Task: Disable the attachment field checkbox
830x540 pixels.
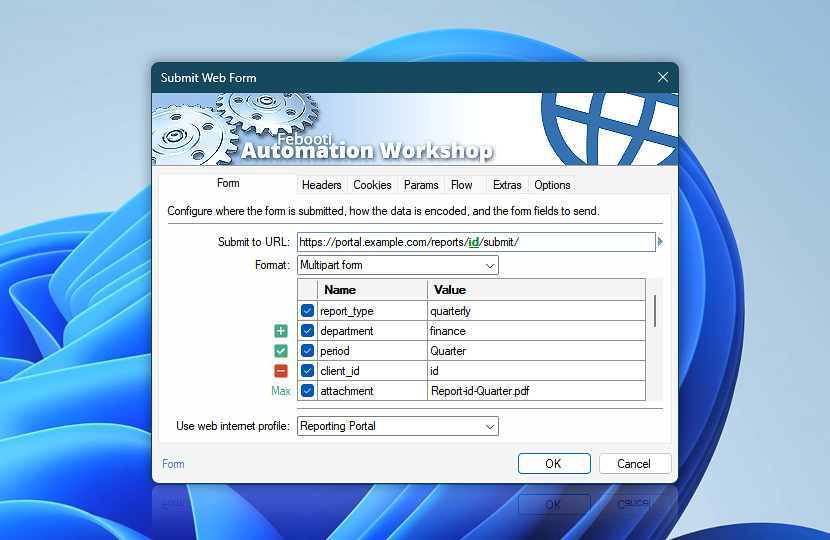Action: pos(308,391)
